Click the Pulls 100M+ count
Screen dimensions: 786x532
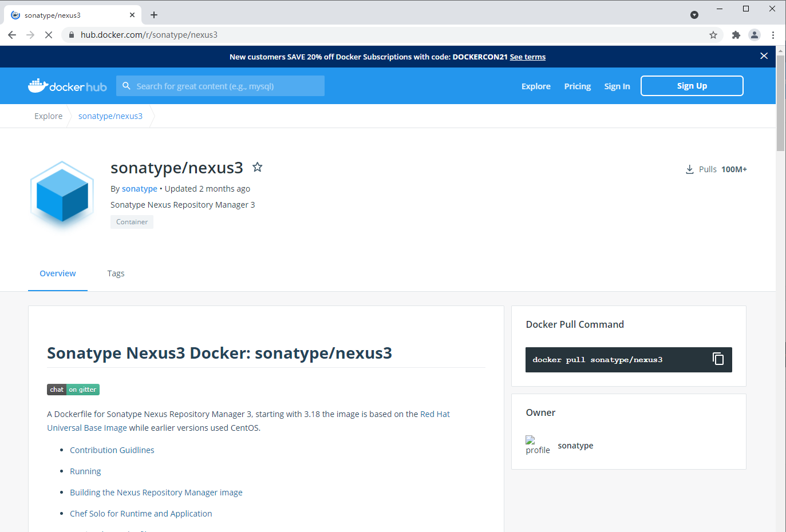pyautogui.click(x=722, y=169)
